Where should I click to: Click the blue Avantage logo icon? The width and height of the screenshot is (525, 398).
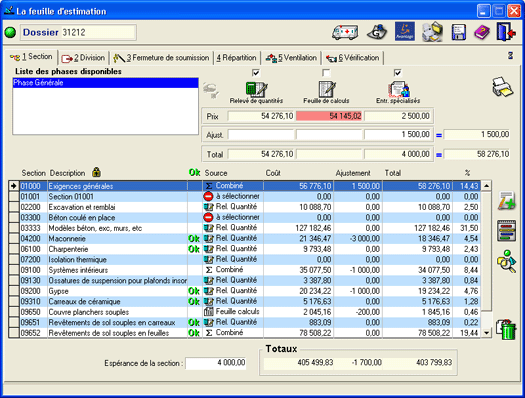pyautogui.click(x=405, y=31)
